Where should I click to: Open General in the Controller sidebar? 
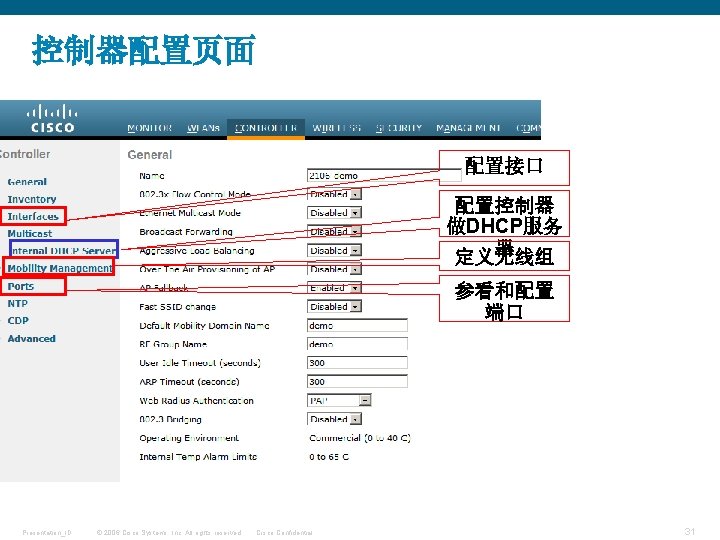27,182
